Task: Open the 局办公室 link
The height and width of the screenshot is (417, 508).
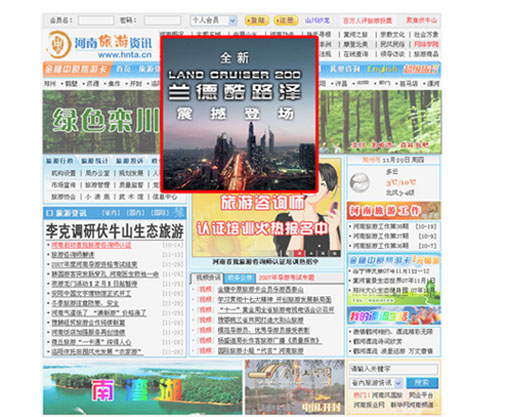Action: point(97,173)
